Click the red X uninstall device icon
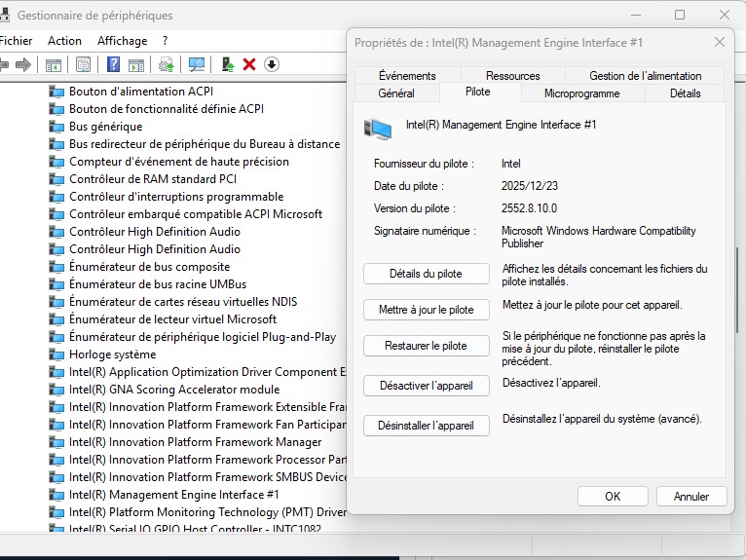This screenshot has height=560, width=746. pyautogui.click(x=249, y=64)
